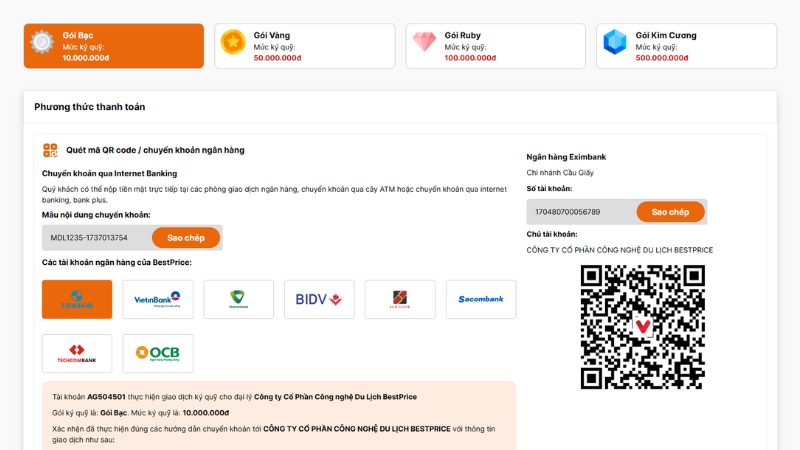Click the payment QR code image
The height and width of the screenshot is (450, 800).
[x=643, y=327]
